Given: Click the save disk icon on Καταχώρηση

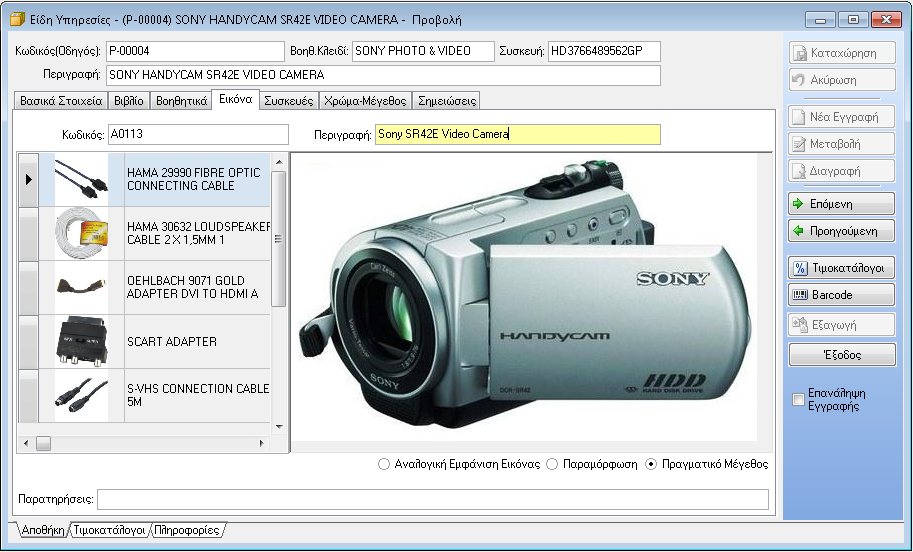Looking at the screenshot, I should click(x=799, y=53).
